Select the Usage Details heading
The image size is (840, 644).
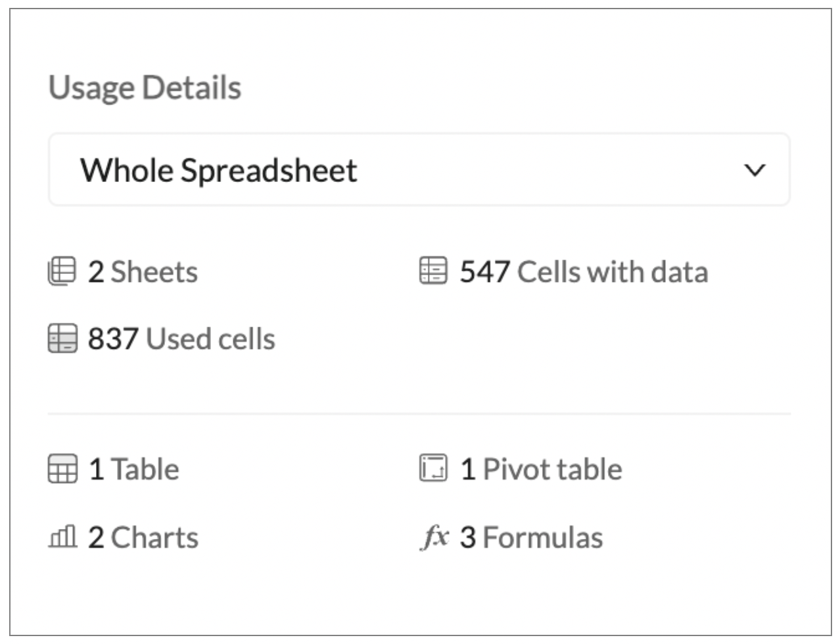click(x=145, y=88)
